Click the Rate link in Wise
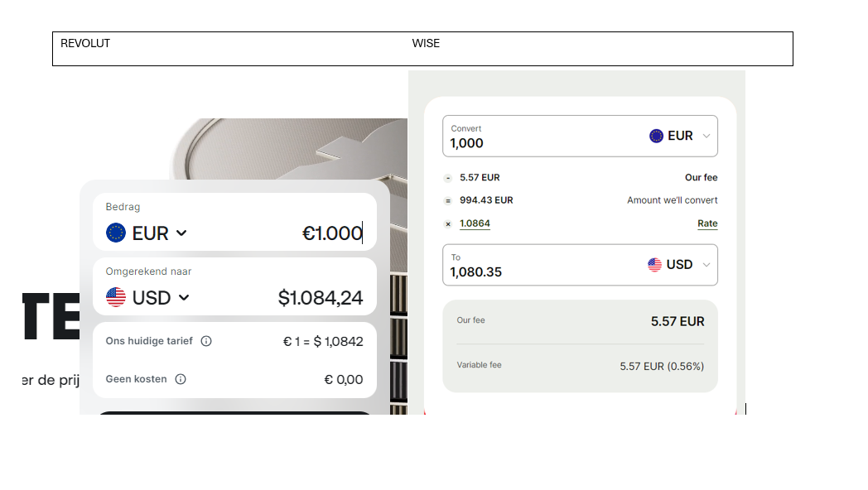The width and height of the screenshot is (868, 490). click(707, 223)
